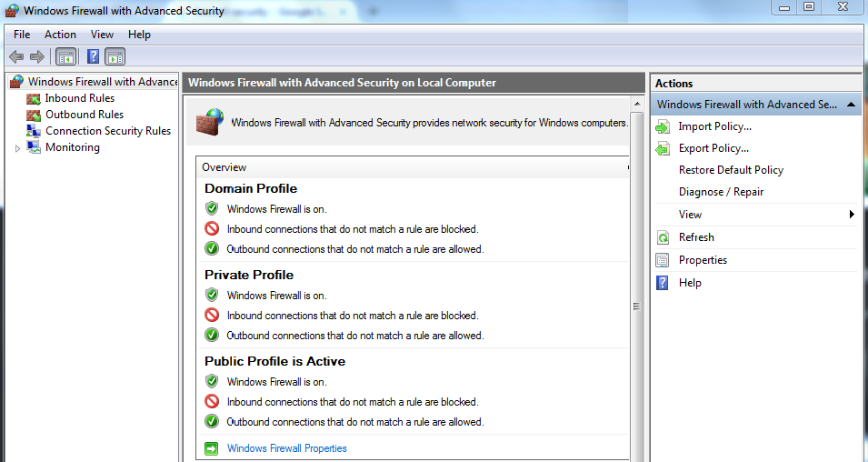Select Inbound Rules in tree
The width and height of the screenshot is (868, 462).
point(79,98)
